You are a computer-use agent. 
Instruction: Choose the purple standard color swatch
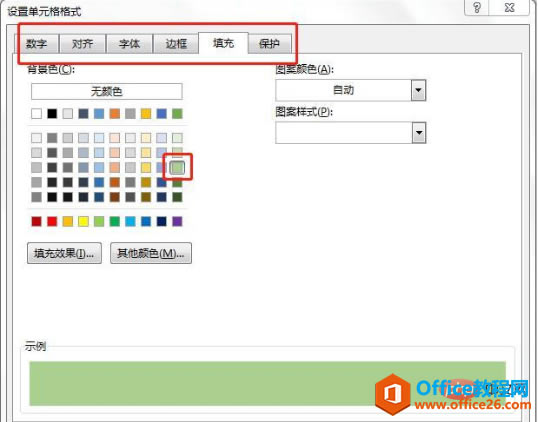[x=177, y=221]
